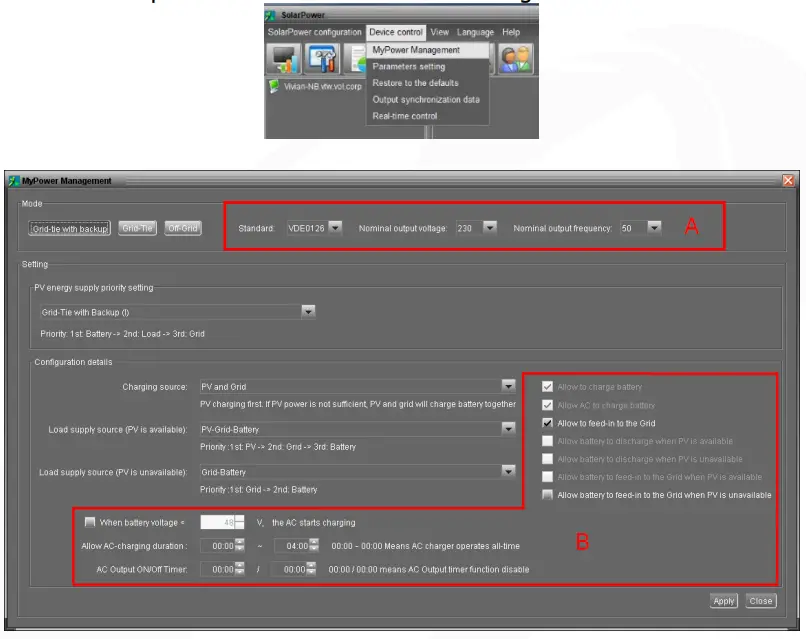The width and height of the screenshot is (806, 639).
Task: Choose Restore to the defaults entry
Action: coord(428,83)
